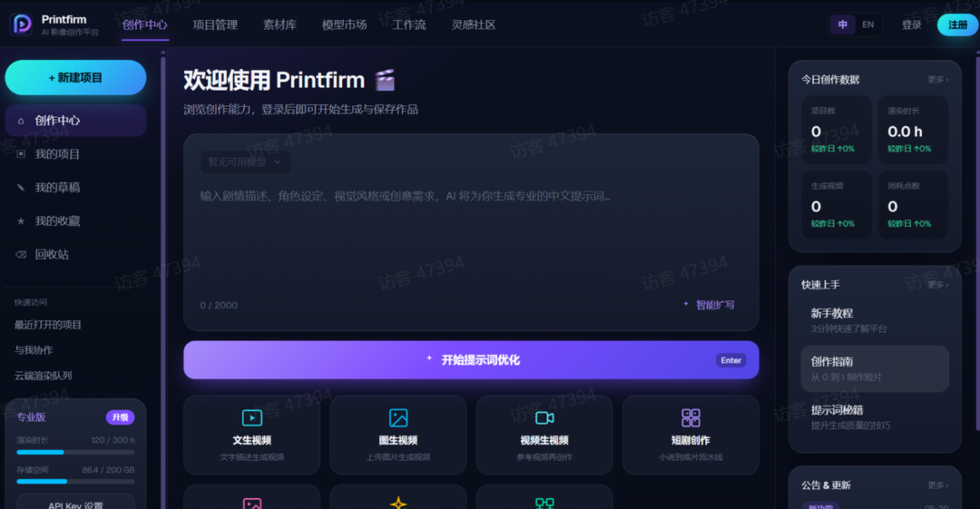The image size is (980, 509).
Task: Select 我的收藏 in sidebar
Action: click(75, 220)
